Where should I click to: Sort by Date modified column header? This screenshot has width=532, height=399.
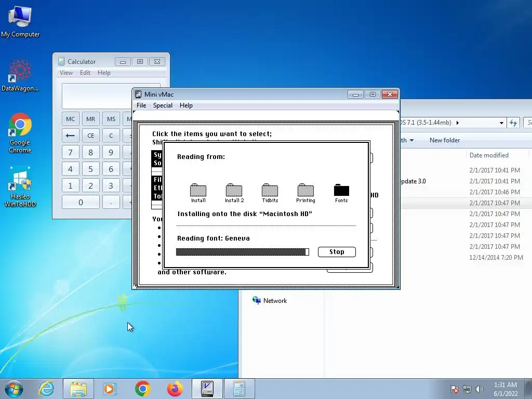[x=489, y=155]
